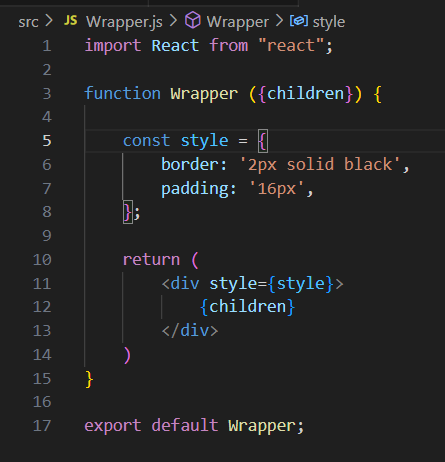Click 'children' parameter on line 3
Viewport: 445px width, 462px height.
(305, 93)
